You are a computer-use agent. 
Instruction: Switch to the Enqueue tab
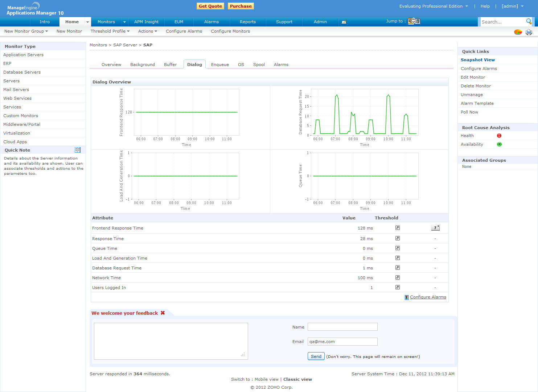pos(220,65)
